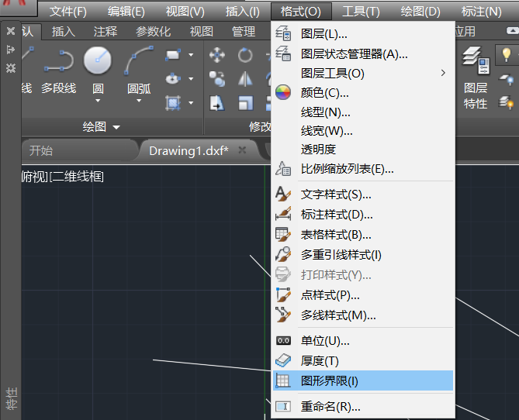Click the layer freeze/match icon below lightbulb
The image size is (519, 420).
click(x=506, y=79)
